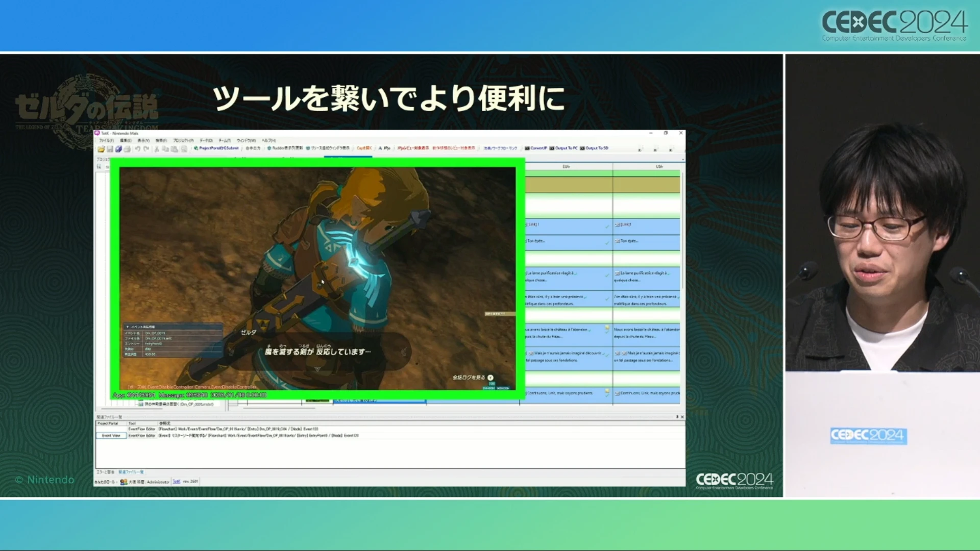Select the Dm_OP msbt tree item
This screenshot has width=980, height=551.
(x=179, y=404)
